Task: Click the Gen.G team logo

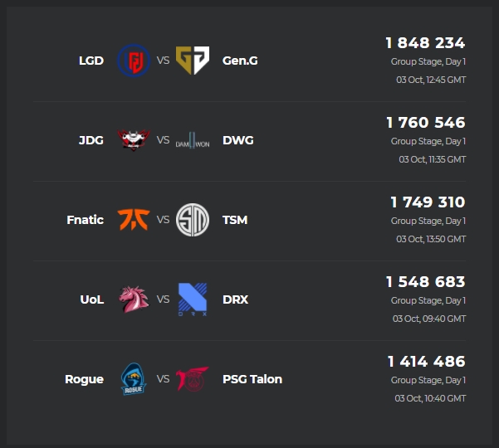Action: pyautogui.click(x=193, y=60)
